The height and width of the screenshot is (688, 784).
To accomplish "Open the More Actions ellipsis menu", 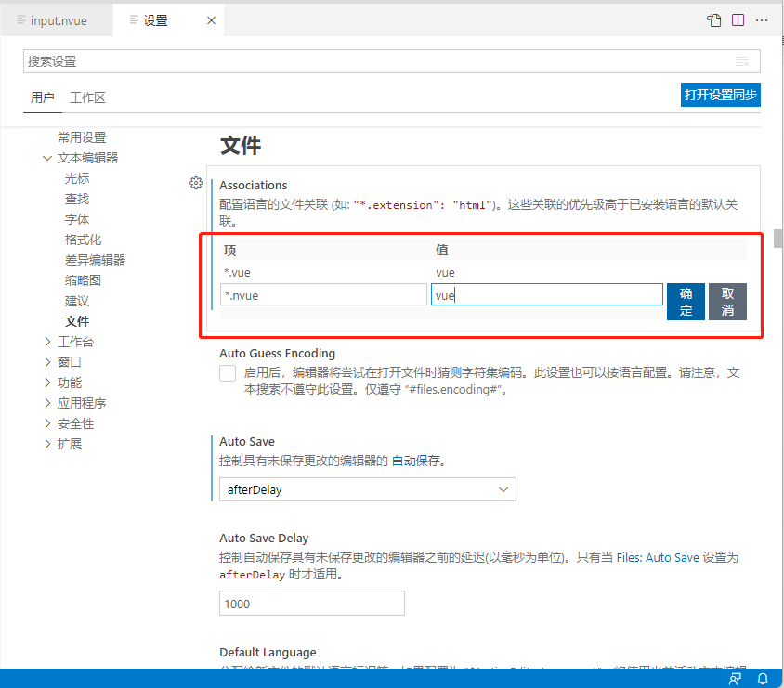I will point(764,19).
